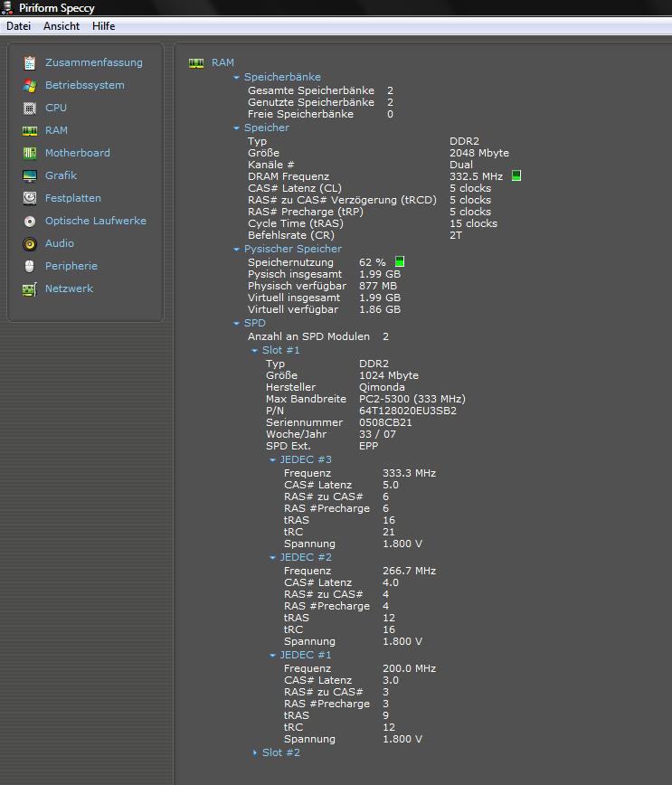This screenshot has height=785, width=672.
Task: Open the Audio section
Action: coord(60,243)
